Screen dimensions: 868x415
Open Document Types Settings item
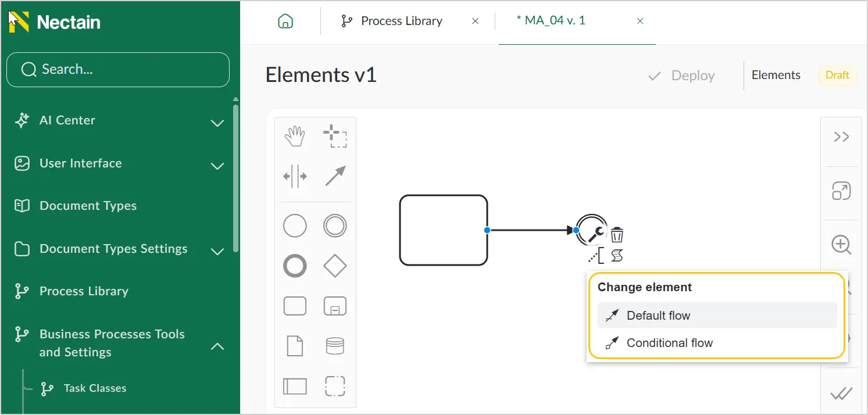113,249
